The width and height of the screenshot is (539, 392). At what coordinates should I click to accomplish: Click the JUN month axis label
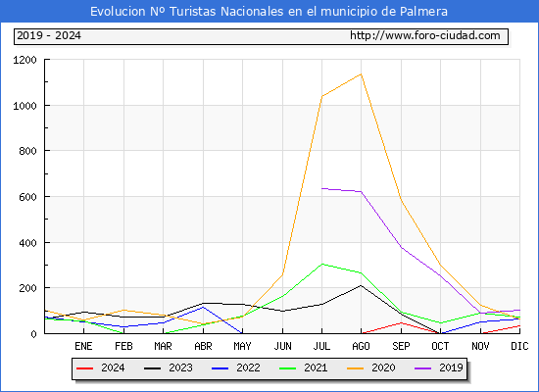(282, 346)
